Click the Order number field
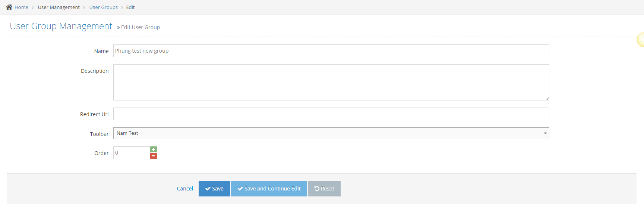This screenshot has height=211, width=644. pyautogui.click(x=132, y=153)
